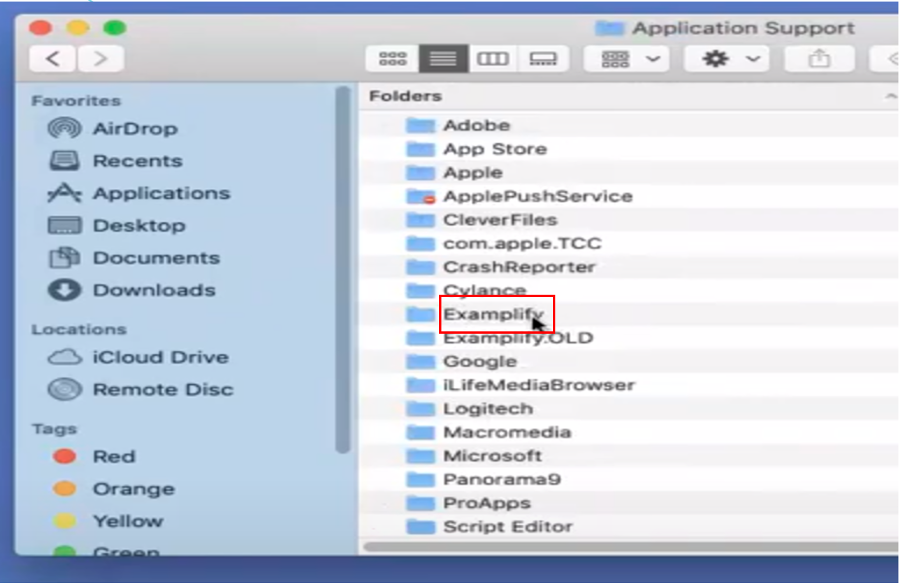Select the ApplePushService folder

519,196
